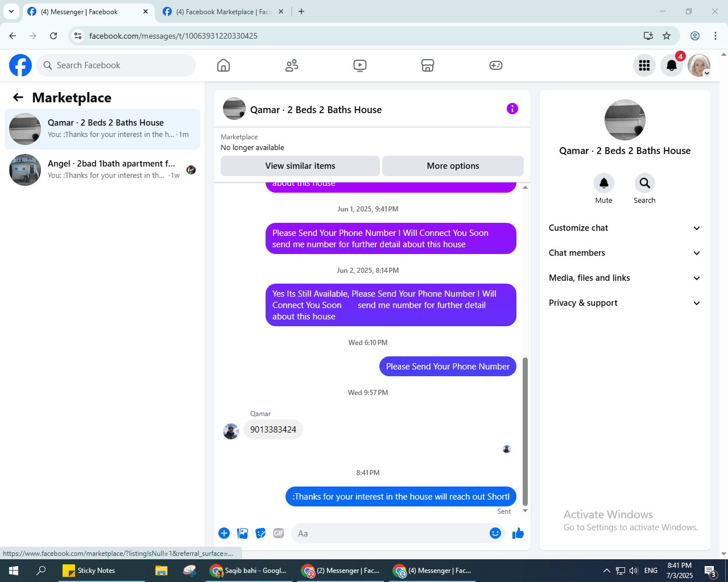Click the browser address bar URL
Viewport: 728px width, 582px height.
[173, 36]
